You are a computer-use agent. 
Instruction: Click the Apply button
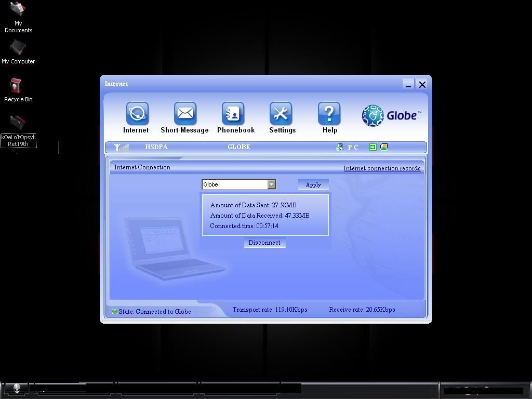(313, 184)
